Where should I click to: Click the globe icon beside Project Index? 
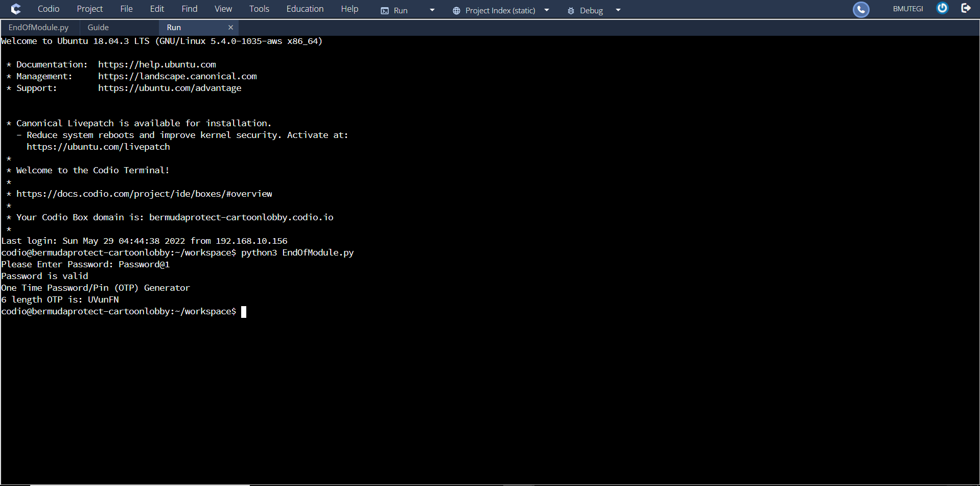456,11
